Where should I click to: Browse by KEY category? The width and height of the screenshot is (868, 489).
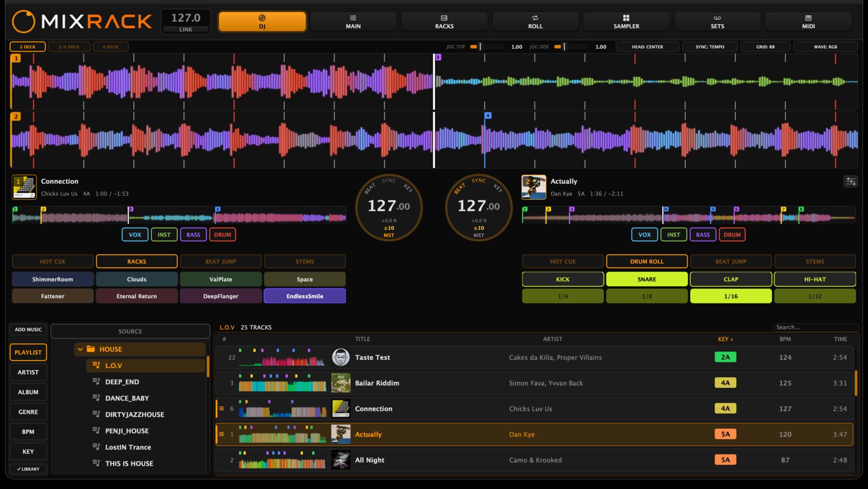click(x=28, y=452)
